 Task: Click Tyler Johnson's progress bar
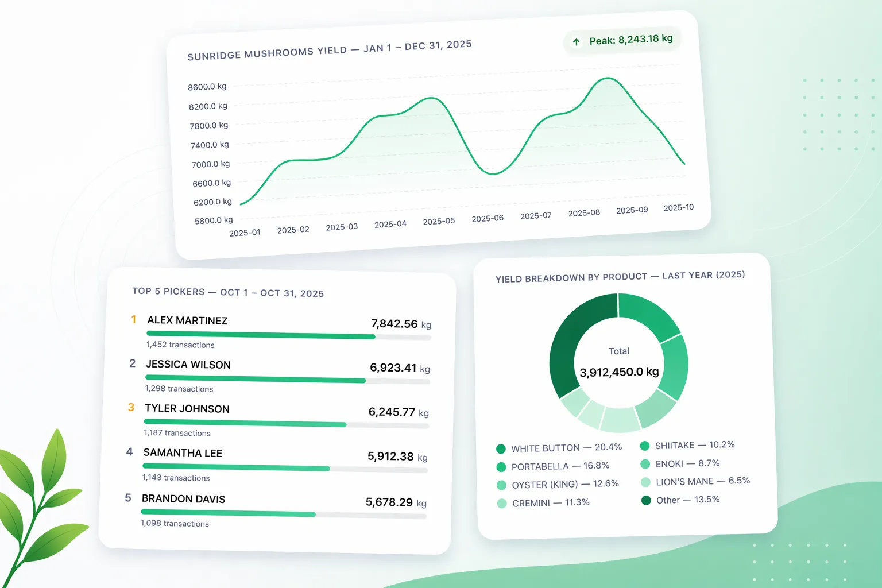(287, 424)
